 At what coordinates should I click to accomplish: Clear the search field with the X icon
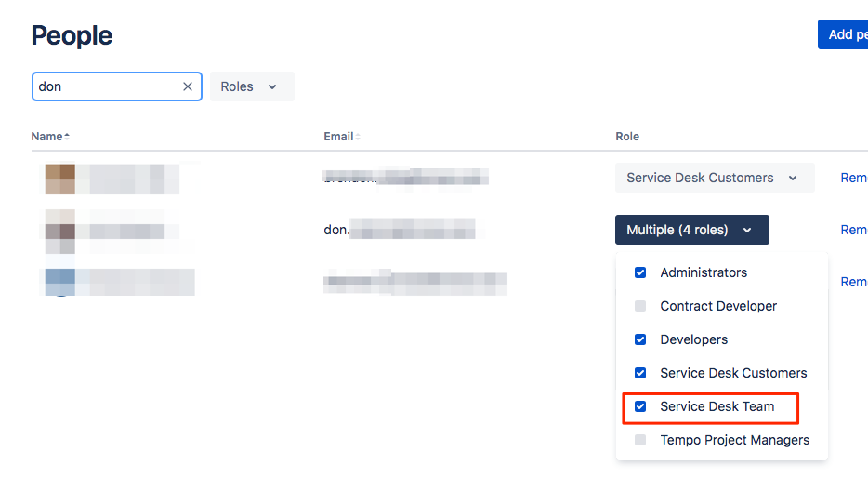pyautogui.click(x=188, y=86)
